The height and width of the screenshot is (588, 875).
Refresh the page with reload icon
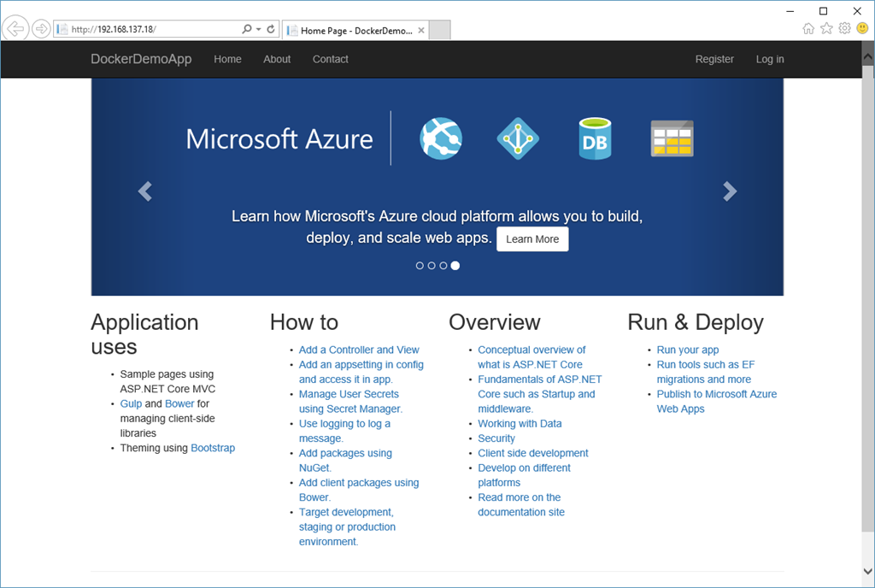pyautogui.click(x=271, y=29)
